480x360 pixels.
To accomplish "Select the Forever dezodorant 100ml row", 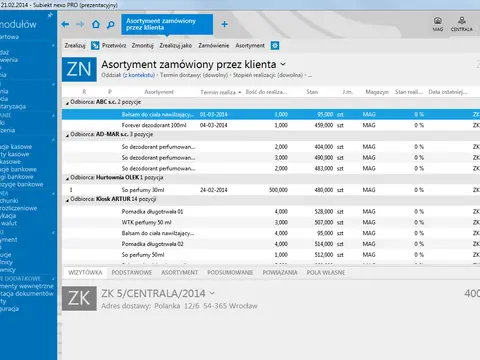I will 271,125.
